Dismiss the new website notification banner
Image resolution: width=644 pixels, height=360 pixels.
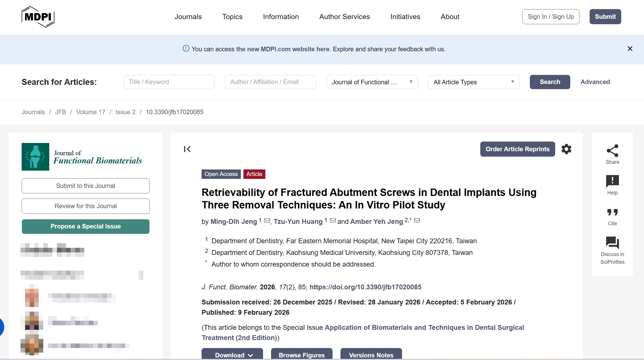(x=630, y=49)
